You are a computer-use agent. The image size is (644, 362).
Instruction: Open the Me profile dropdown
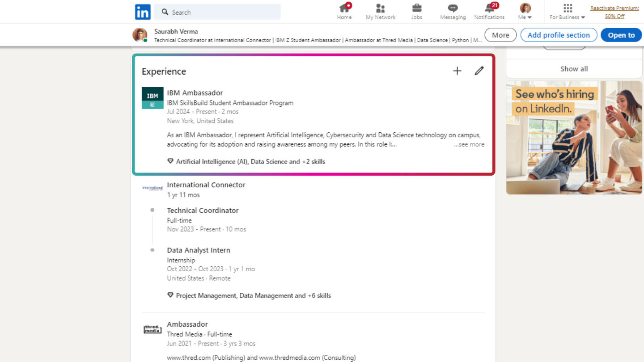tap(524, 12)
